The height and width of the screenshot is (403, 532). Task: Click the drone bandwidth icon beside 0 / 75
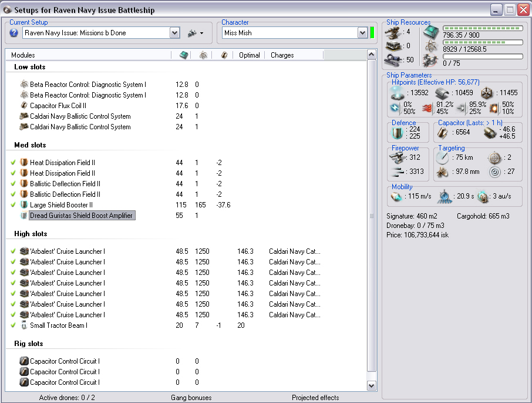click(431, 60)
